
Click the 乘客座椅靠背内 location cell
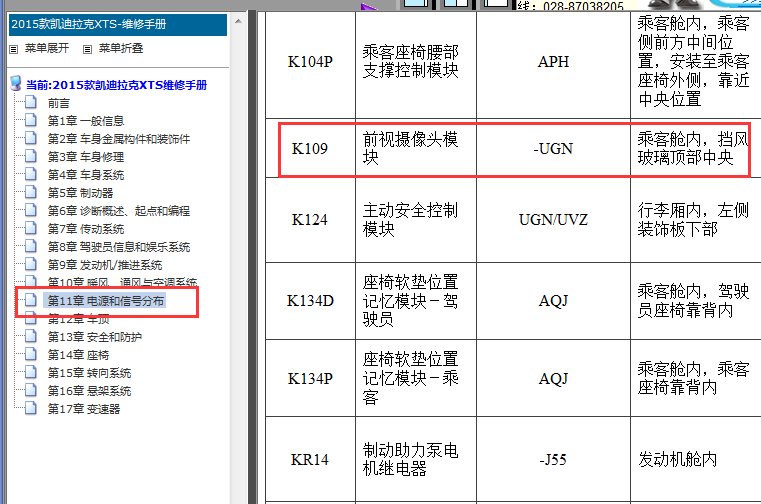coord(695,378)
